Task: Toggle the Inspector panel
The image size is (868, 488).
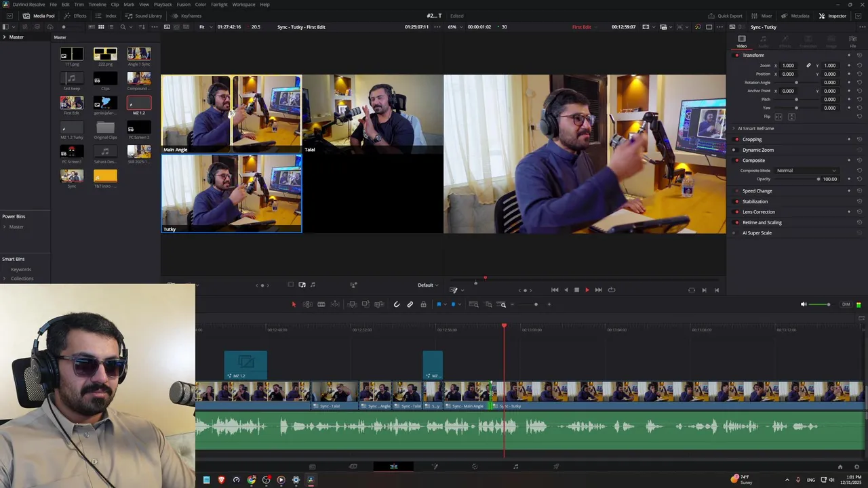Action: [x=832, y=16]
